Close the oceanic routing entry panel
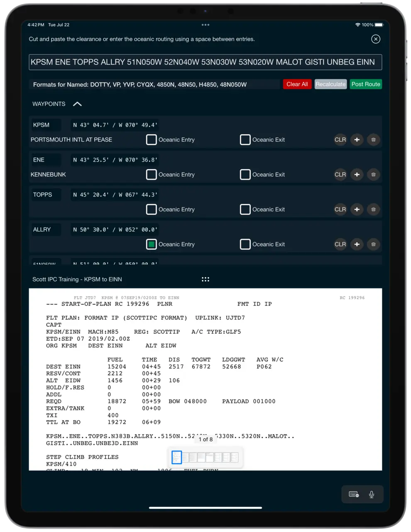 pyautogui.click(x=375, y=39)
